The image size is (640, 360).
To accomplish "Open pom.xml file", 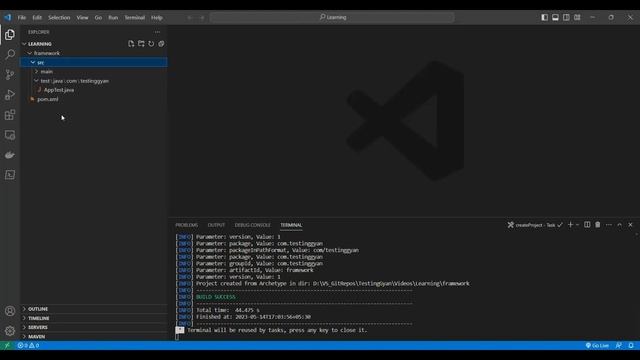I will (93, 99).
